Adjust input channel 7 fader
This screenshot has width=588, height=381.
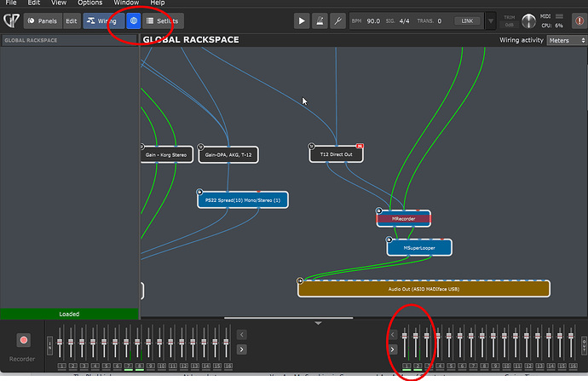point(126,342)
